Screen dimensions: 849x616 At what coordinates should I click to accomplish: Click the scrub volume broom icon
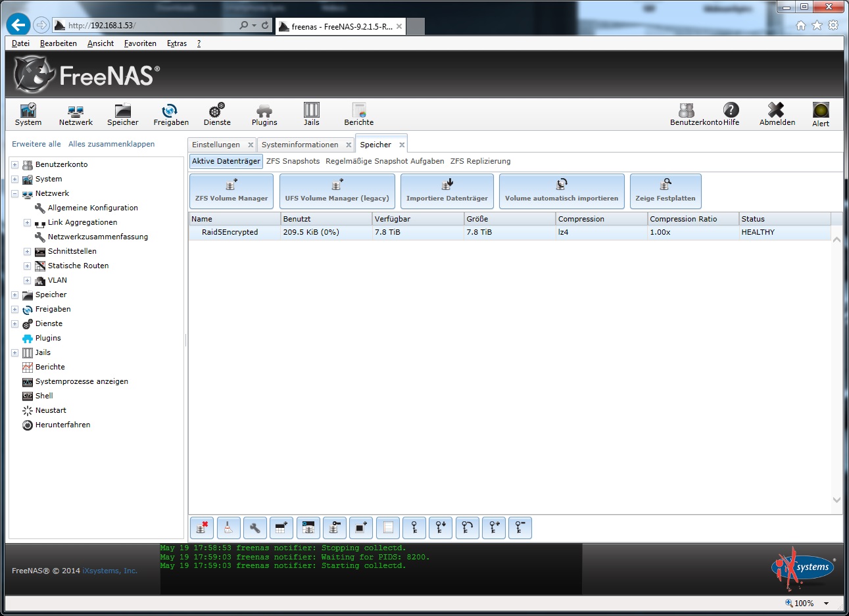click(x=228, y=527)
